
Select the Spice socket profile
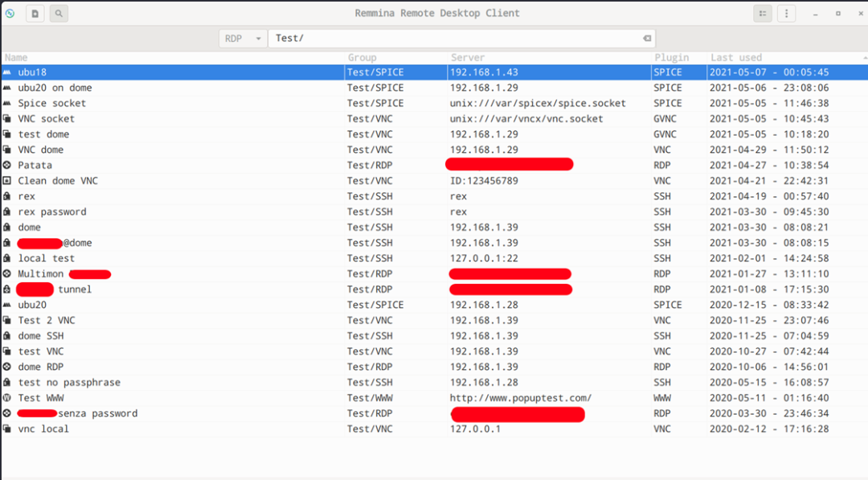52,103
